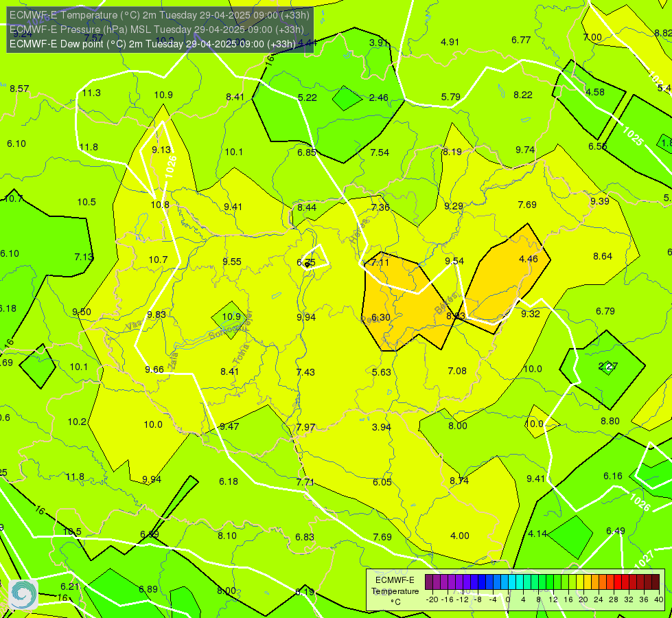The height and width of the screenshot is (618, 672).
Task: Click the dew point value 9.29
Action: tap(454, 206)
